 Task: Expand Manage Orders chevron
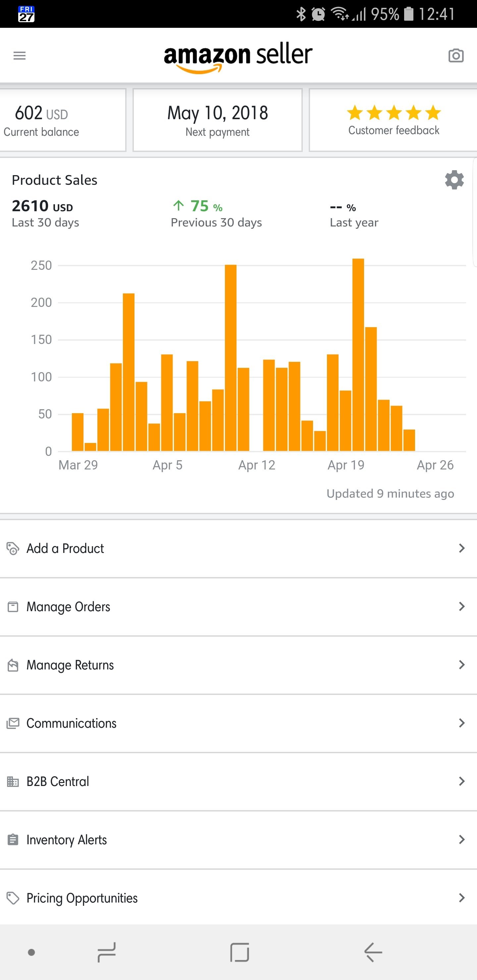pos(462,607)
